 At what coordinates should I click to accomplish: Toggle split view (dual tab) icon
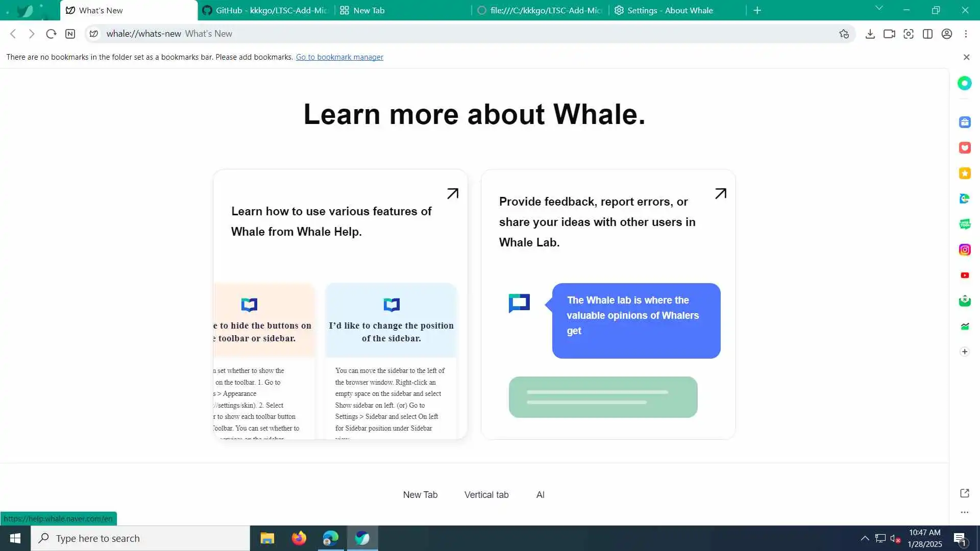click(928, 34)
